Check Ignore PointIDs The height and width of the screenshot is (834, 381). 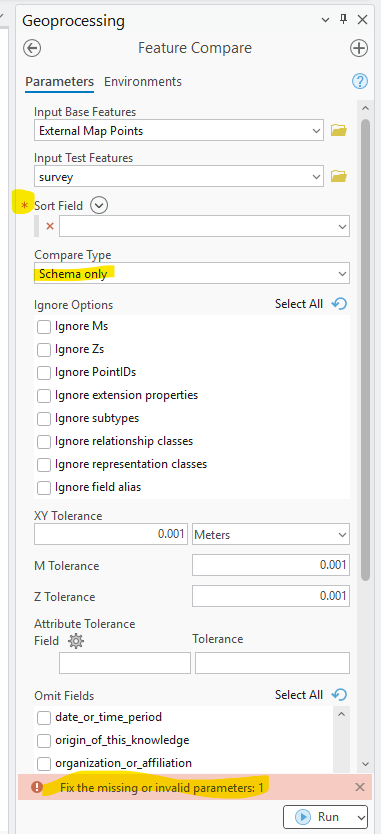click(44, 372)
